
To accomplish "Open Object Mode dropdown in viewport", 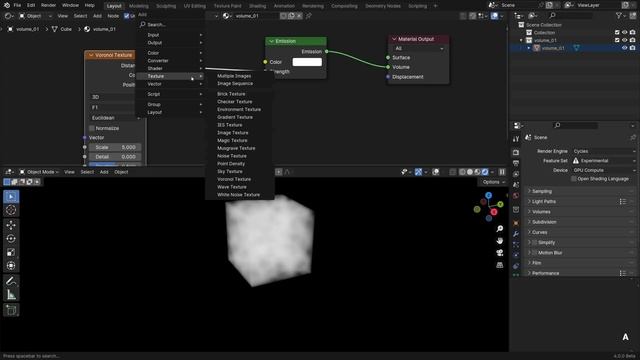I will (x=39, y=172).
